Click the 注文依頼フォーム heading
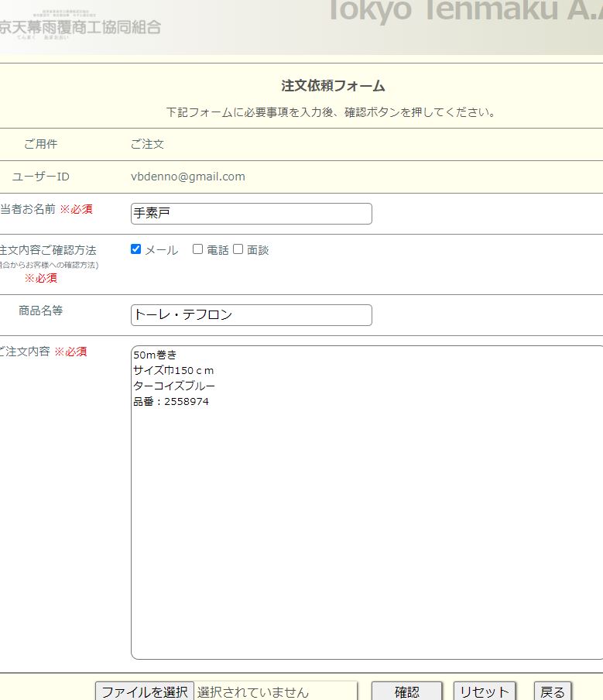This screenshot has height=700, width=603. click(x=333, y=86)
